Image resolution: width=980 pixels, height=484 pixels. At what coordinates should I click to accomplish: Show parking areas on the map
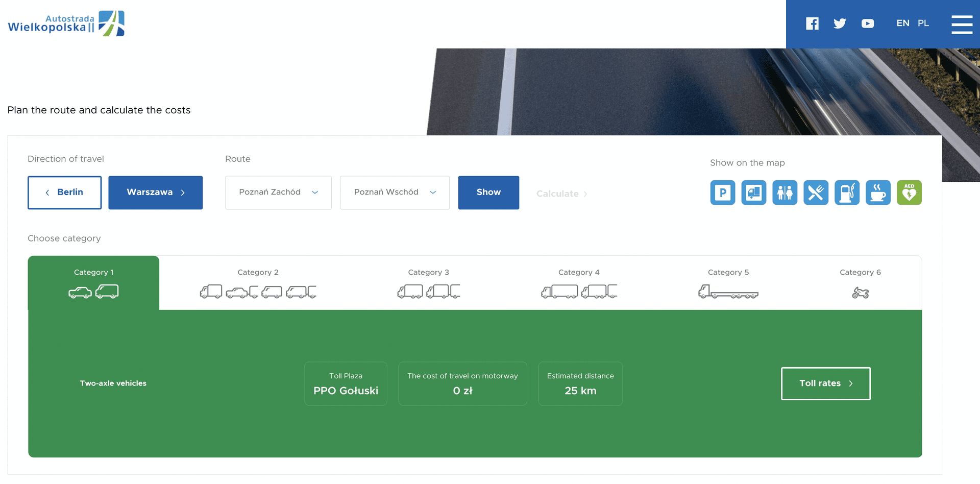click(723, 192)
